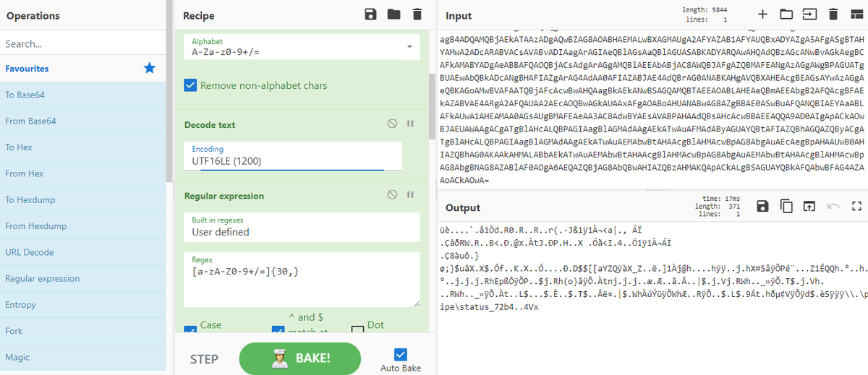868x375 pixels.
Task: Toggle the Auto Bake checkbox
Action: click(x=402, y=354)
